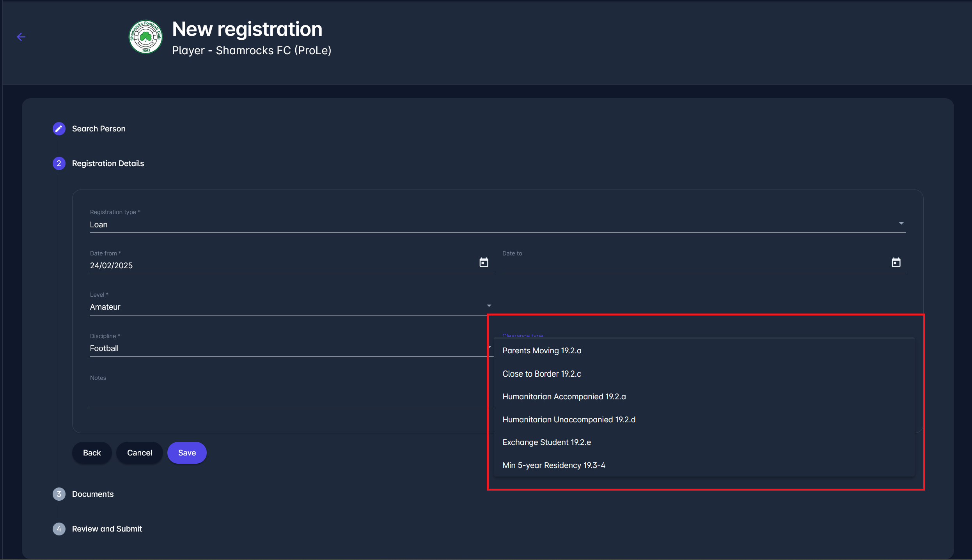Screen dimensions: 972x560
Task: Open the Discipline dropdown showing Football
Action: tap(289, 348)
